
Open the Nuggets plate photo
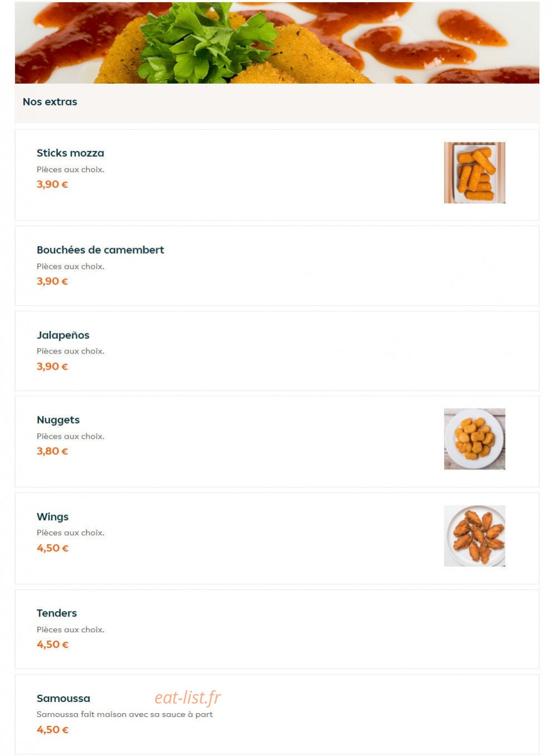[474, 439]
